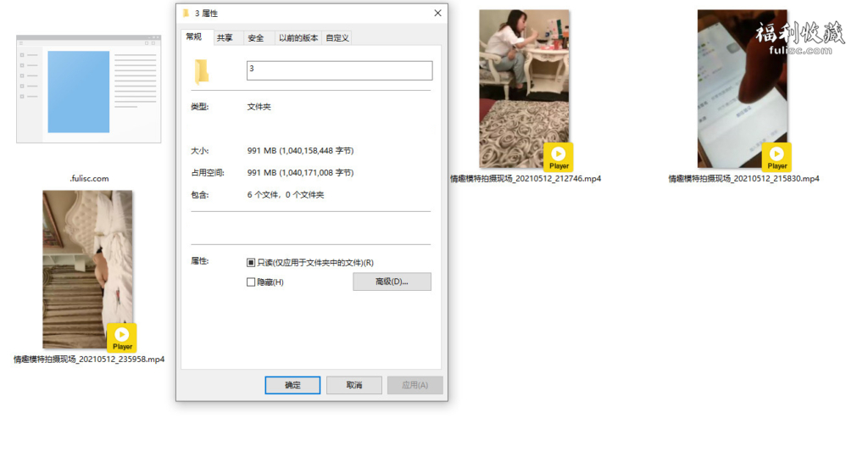Viewport: 868px width, 463px height.
Task: Select the 常规 tab
Action: (x=194, y=36)
